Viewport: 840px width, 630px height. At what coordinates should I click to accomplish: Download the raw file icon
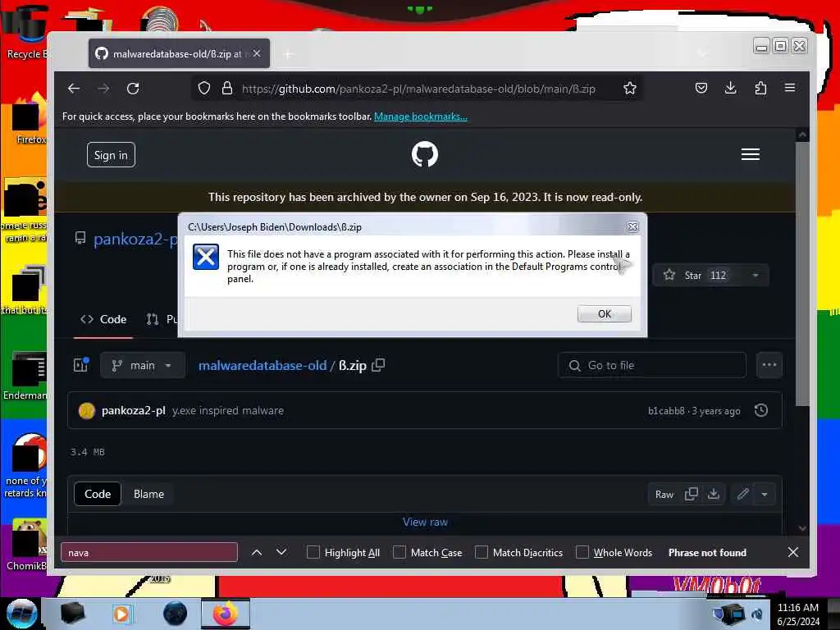[x=713, y=494]
